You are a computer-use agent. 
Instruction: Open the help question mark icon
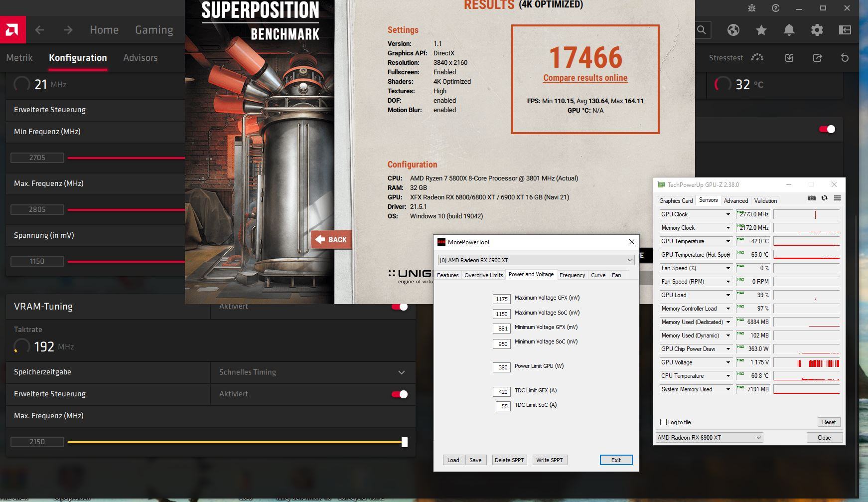pyautogui.click(x=776, y=8)
